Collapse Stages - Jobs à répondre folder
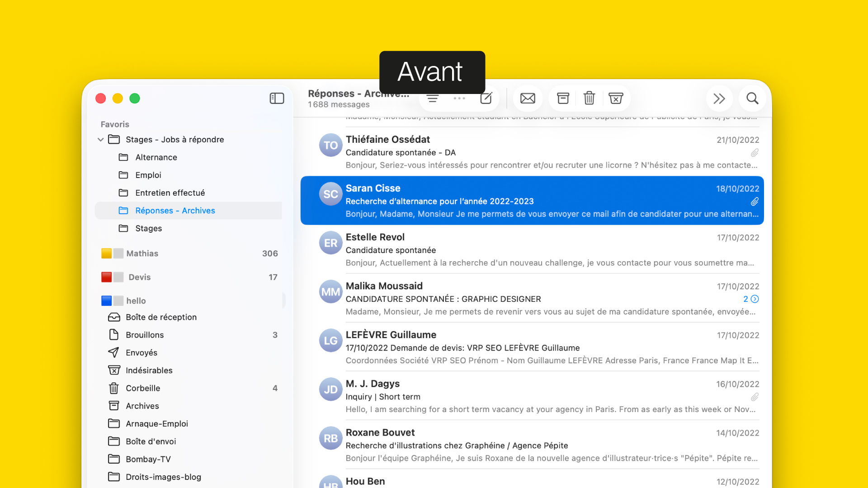This screenshot has width=868, height=488. tap(100, 140)
